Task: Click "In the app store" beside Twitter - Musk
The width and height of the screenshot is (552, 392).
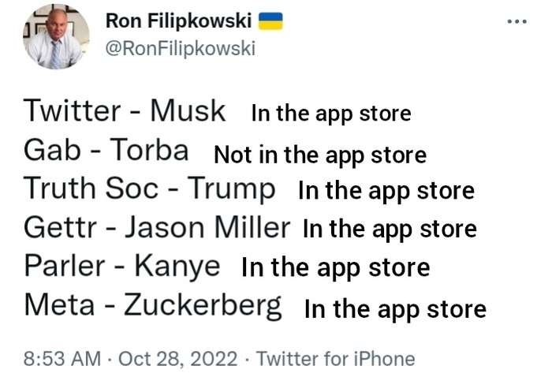Action: 331,114
